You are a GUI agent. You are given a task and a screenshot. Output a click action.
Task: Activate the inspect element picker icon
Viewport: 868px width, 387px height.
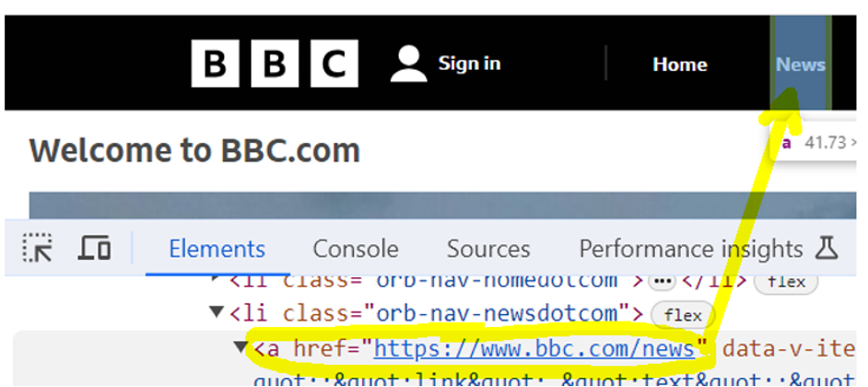(38, 248)
